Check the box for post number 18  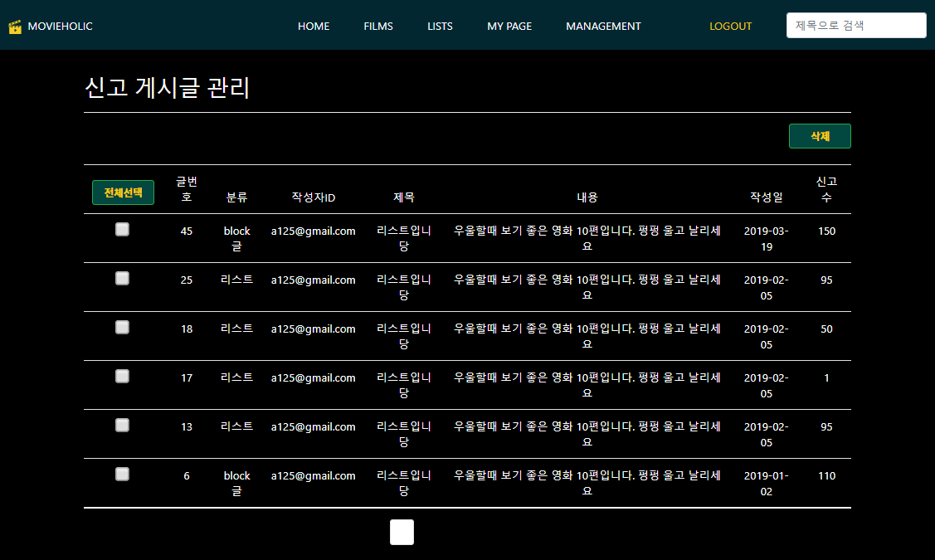pos(122,328)
